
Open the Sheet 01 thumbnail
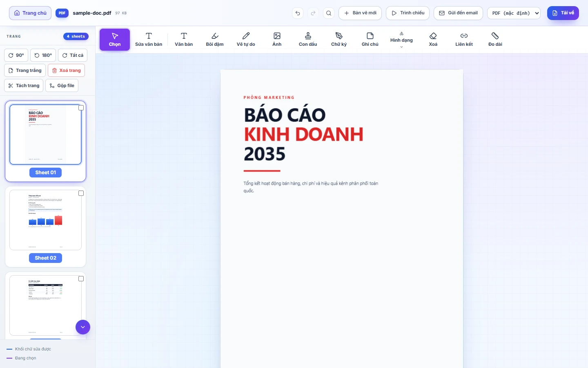pyautogui.click(x=45, y=135)
